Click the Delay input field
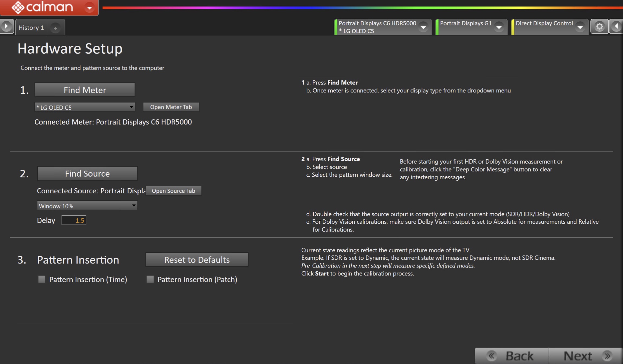 tap(74, 220)
